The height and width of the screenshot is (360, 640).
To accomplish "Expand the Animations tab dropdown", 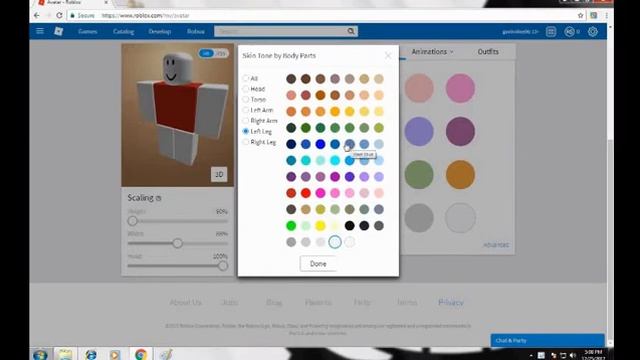I will (x=432, y=52).
